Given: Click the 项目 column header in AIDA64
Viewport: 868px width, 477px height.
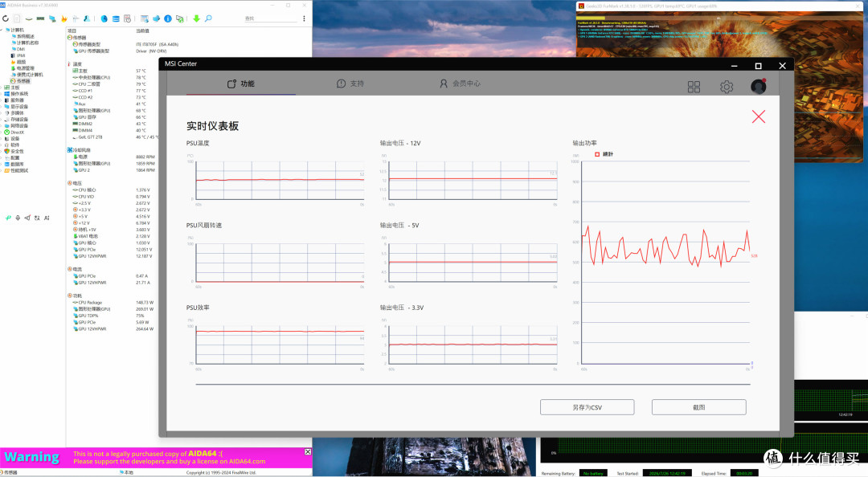Looking at the screenshot, I should (x=72, y=31).
